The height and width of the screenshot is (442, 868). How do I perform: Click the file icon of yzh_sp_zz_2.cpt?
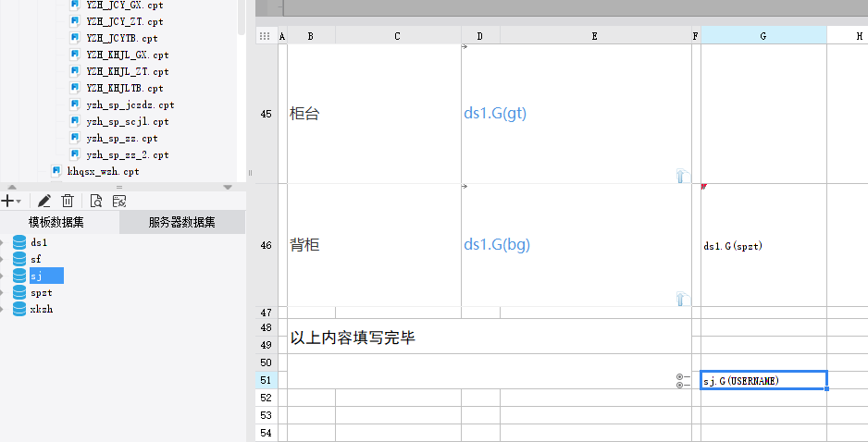click(75, 154)
